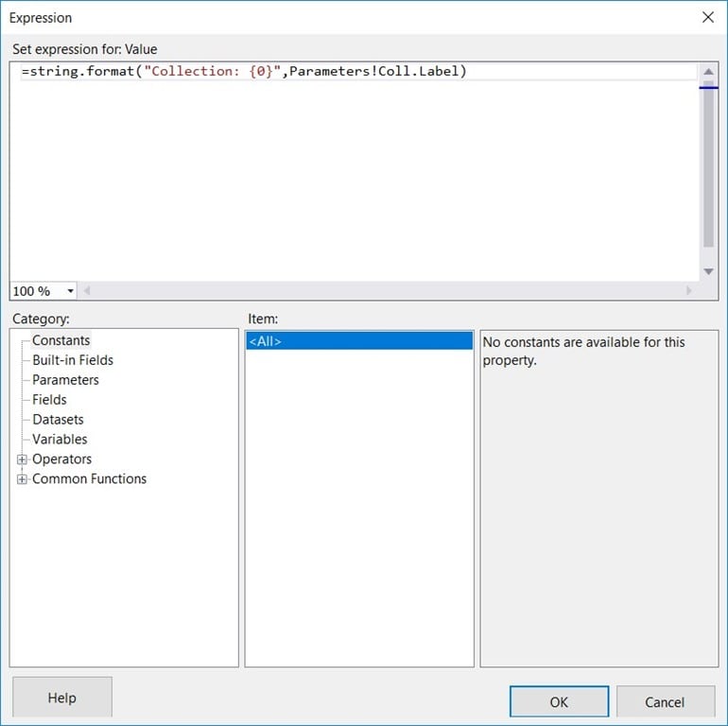Confirm the expression with OK
Viewport: 728px width, 726px height.
tap(559, 701)
